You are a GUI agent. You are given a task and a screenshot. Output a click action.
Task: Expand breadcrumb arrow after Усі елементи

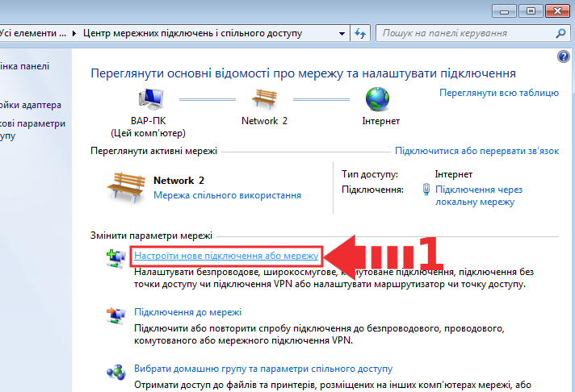(x=74, y=33)
